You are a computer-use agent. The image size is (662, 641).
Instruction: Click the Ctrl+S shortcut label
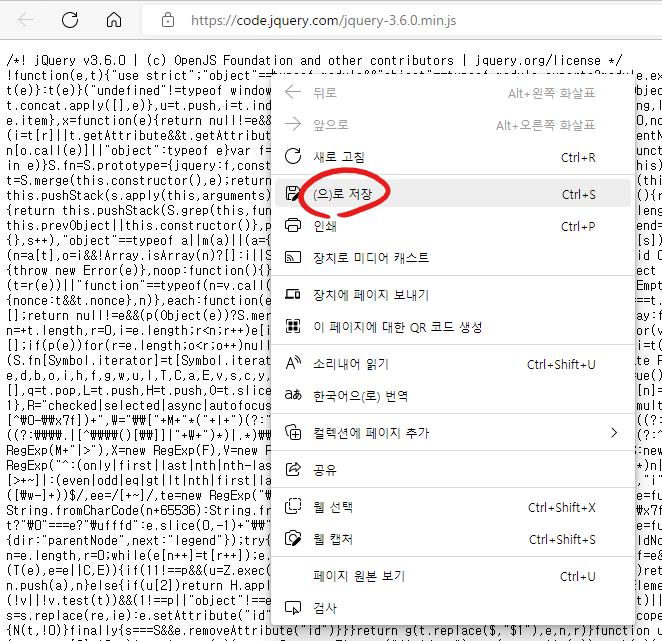(x=578, y=194)
